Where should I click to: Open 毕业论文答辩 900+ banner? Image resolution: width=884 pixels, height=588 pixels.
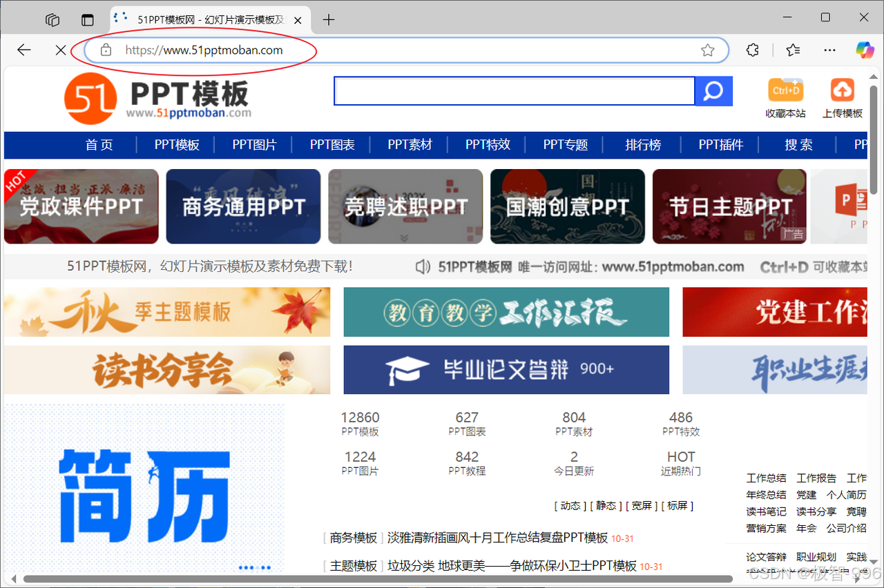(x=506, y=370)
